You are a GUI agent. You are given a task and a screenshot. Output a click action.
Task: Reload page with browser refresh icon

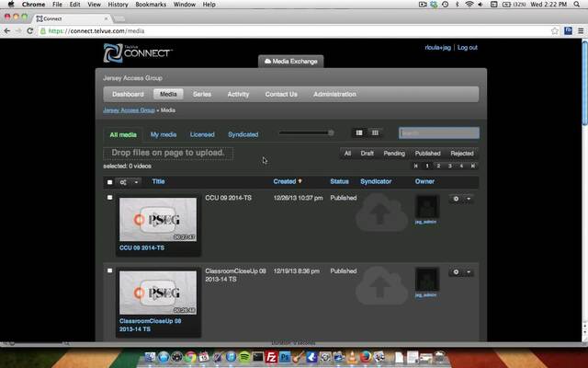tap(30, 30)
